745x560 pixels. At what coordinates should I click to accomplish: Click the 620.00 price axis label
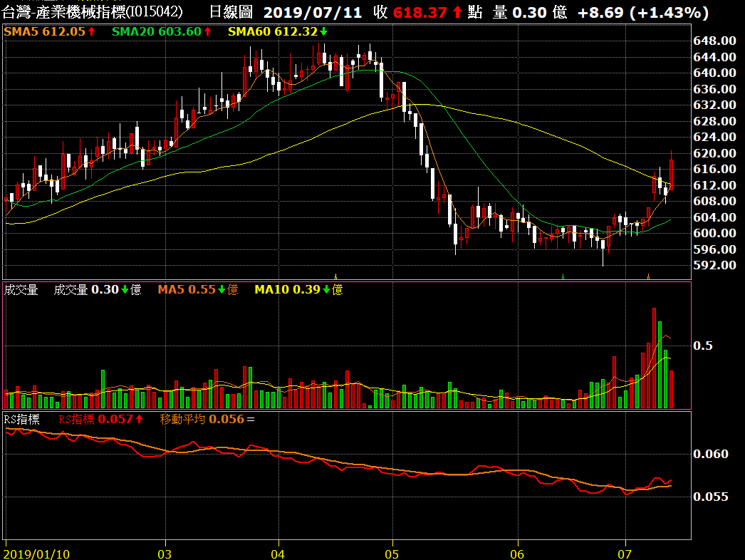click(x=714, y=153)
